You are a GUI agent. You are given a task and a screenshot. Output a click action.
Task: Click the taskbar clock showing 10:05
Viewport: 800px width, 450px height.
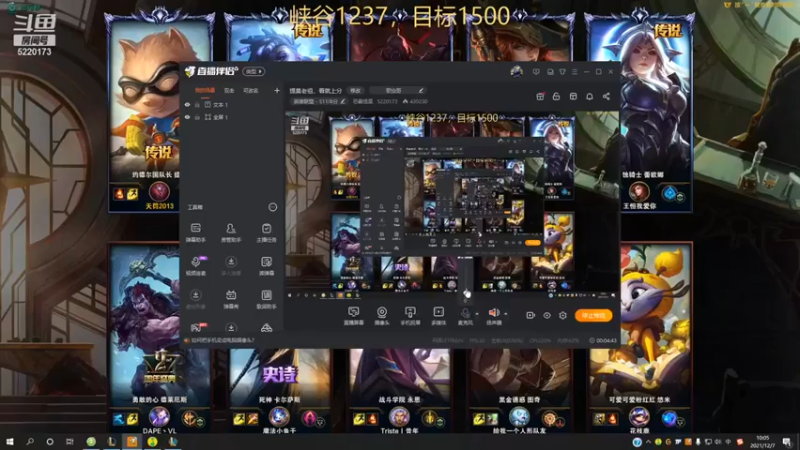click(x=763, y=441)
